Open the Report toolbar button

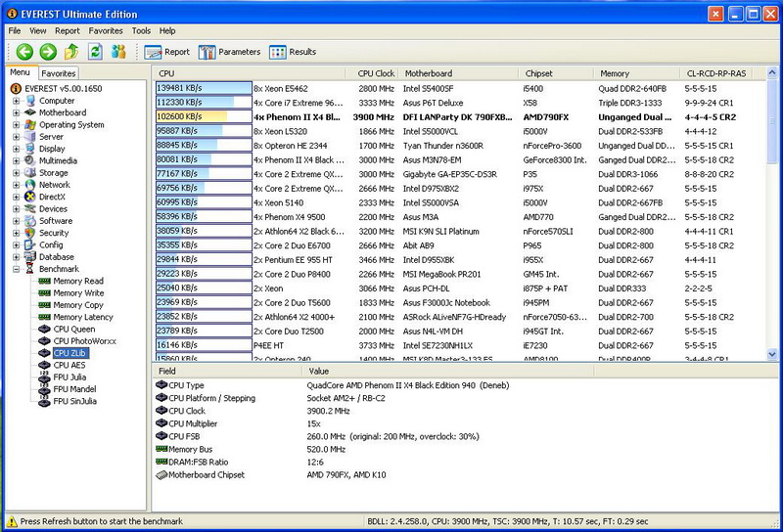click(x=166, y=52)
